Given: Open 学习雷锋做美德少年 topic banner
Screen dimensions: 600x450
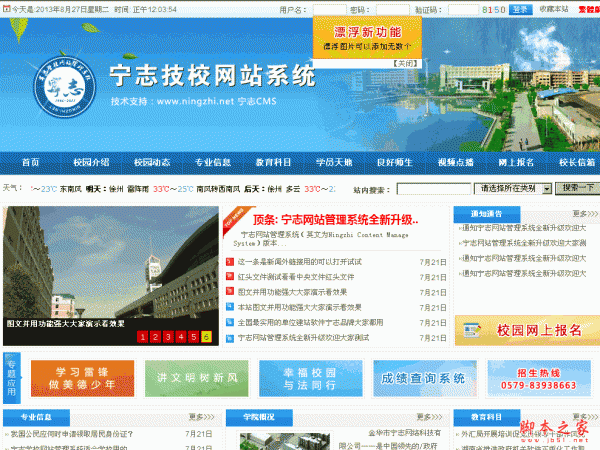Looking at the screenshot, I should 82,378.
